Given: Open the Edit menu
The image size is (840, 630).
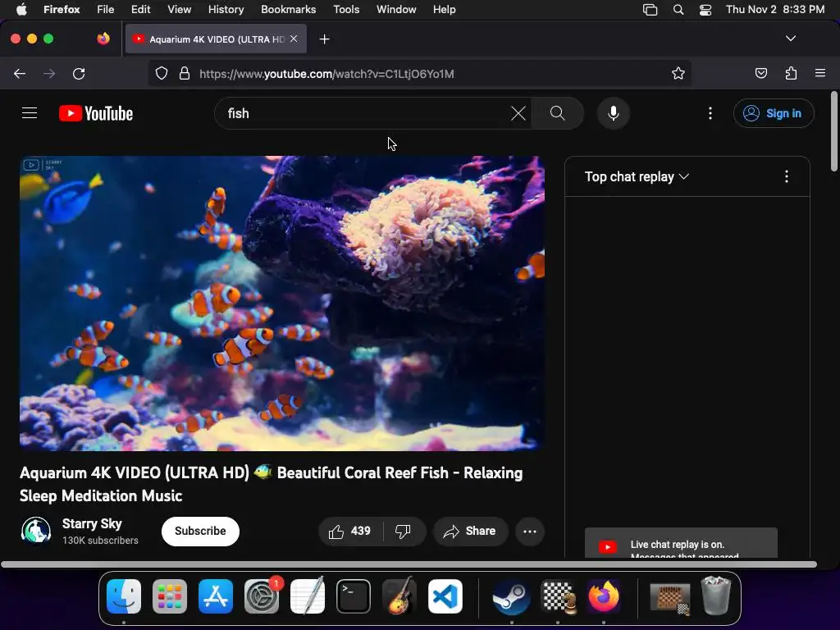Looking at the screenshot, I should 141,9.
